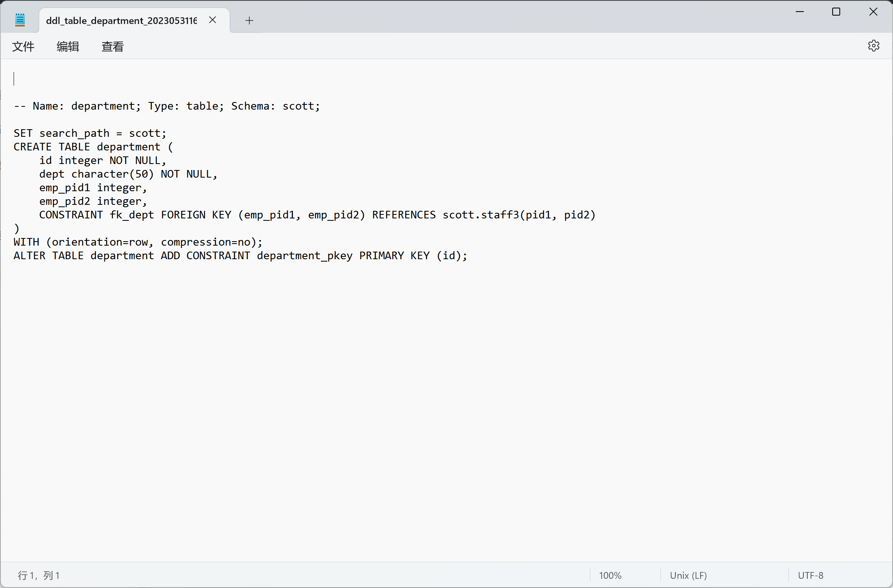893x588 pixels.
Task: Click the 行 1, 列 1 position indicator
Action: point(39,575)
